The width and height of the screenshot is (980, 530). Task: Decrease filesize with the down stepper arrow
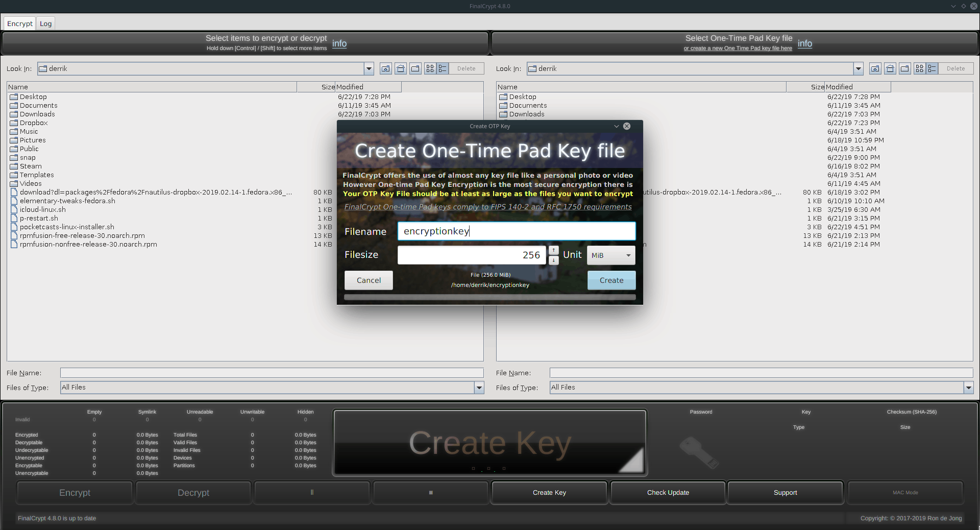[x=554, y=260]
